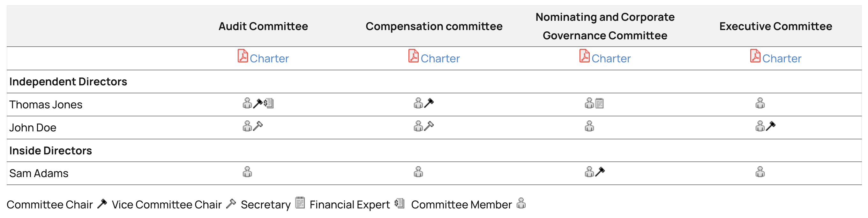Image resolution: width=868 pixels, height=218 pixels.
Task: Click the Committee Member legend icon
Action: (x=521, y=203)
